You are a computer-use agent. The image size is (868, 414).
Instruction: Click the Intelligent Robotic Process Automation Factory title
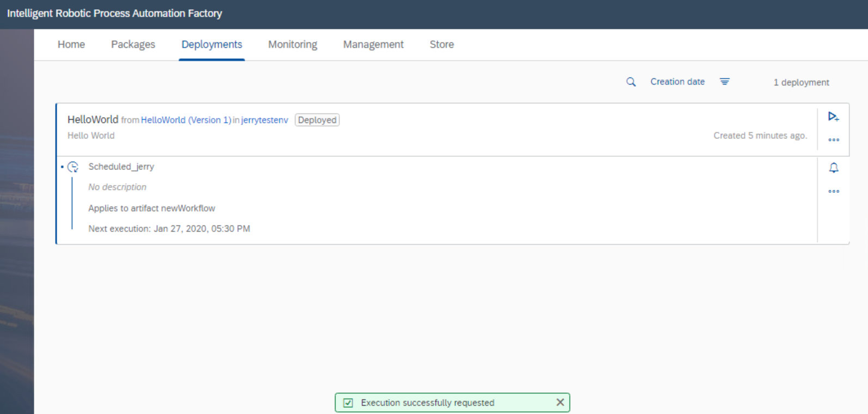pyautogui.click(x=114, y=13)
